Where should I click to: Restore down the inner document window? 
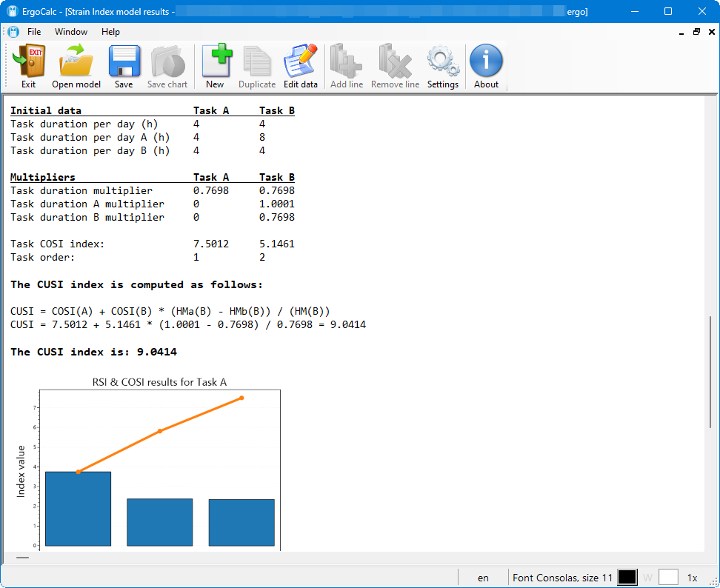pyautogui.click(x=696, y=32)
